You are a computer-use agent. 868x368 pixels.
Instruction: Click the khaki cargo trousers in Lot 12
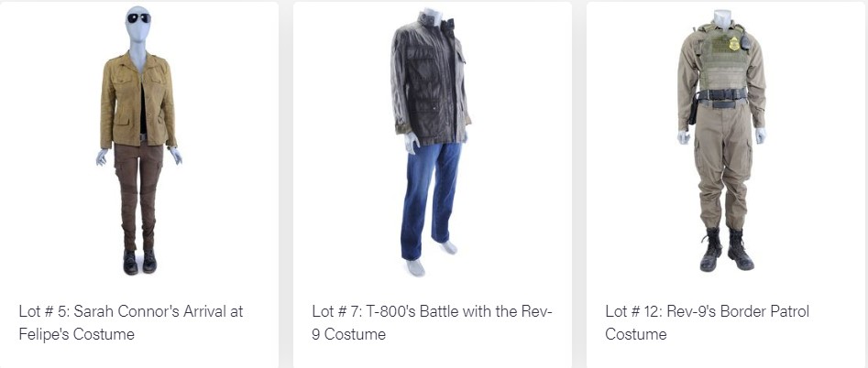point(723,167)
